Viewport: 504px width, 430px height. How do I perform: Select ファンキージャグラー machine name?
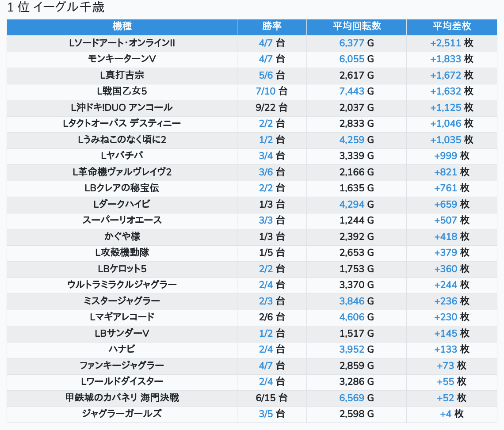(122, 365)
